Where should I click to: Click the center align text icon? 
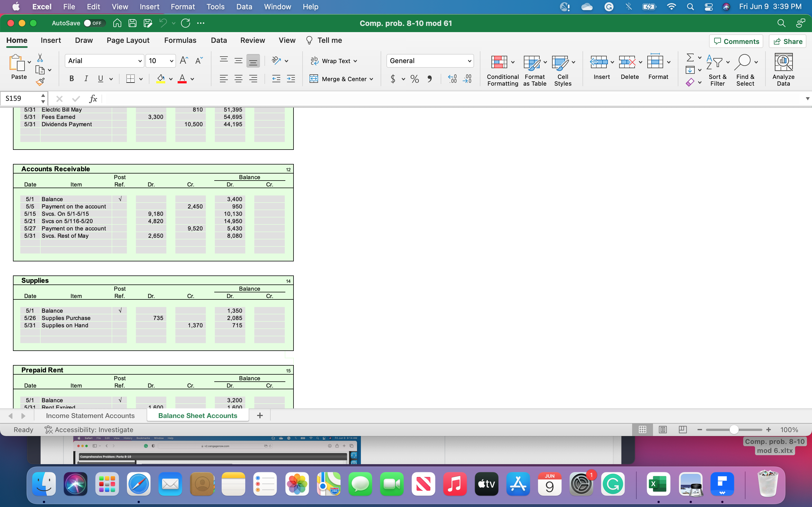(x=239, y=79)
